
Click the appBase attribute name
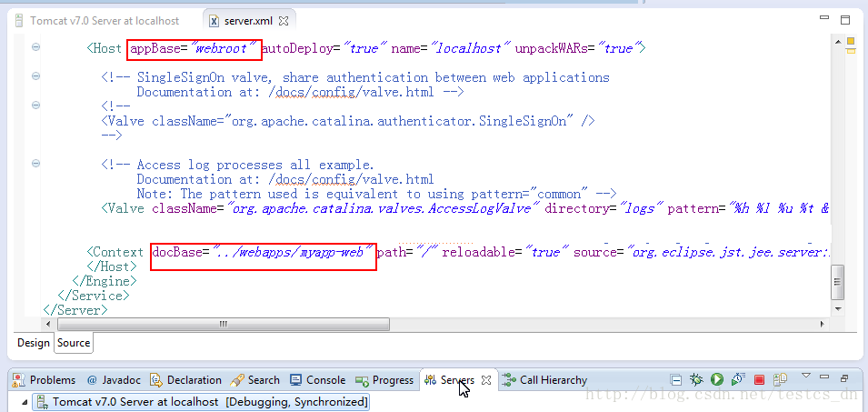[x=155, y=49]
